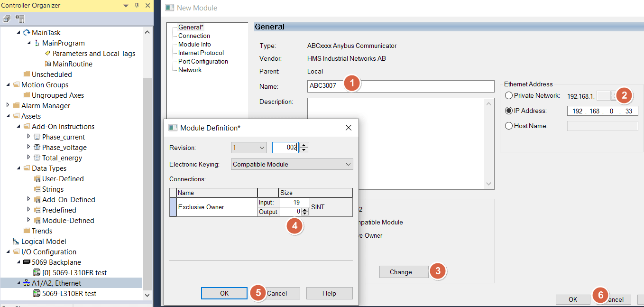The height and width of the screenshot is (307, 644).
Task: Click the Phase_current add-on instruction icon
Action: point(37,137)
